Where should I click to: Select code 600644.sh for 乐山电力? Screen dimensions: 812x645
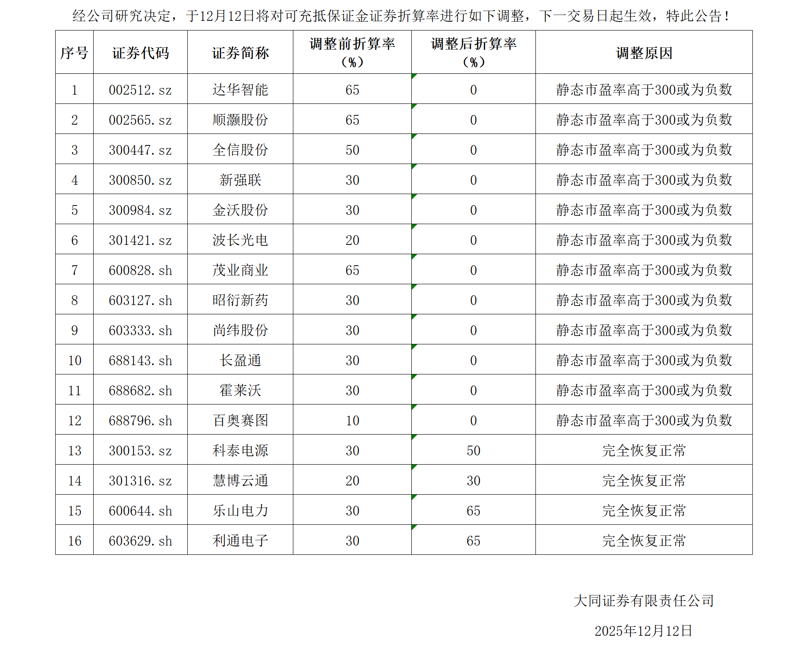pyautogui.click(x=140, y=511)
